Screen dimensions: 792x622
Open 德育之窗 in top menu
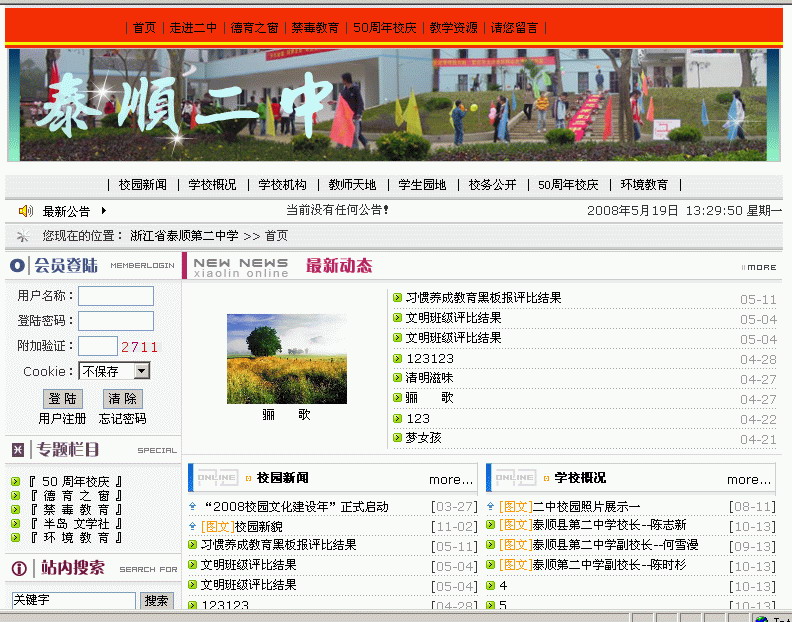coord(255,28)
